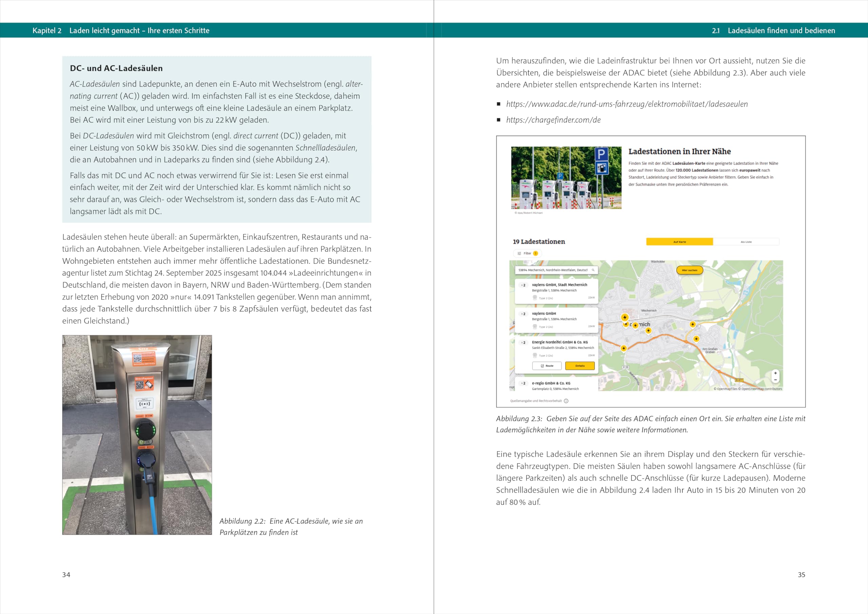Click the DC- und AC-Ladesäulen box heading
This screenshot has height=614, width=868.
(x=116, y=69)
